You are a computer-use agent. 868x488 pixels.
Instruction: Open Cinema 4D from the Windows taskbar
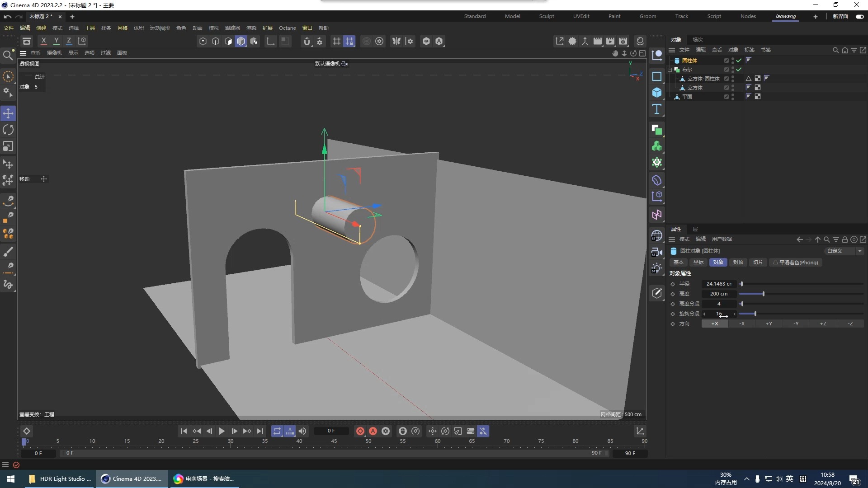(x=132, y=479)
